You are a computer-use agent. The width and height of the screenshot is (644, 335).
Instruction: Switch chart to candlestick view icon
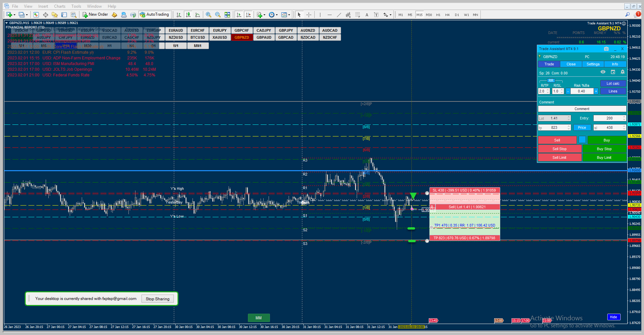point(188,15)
